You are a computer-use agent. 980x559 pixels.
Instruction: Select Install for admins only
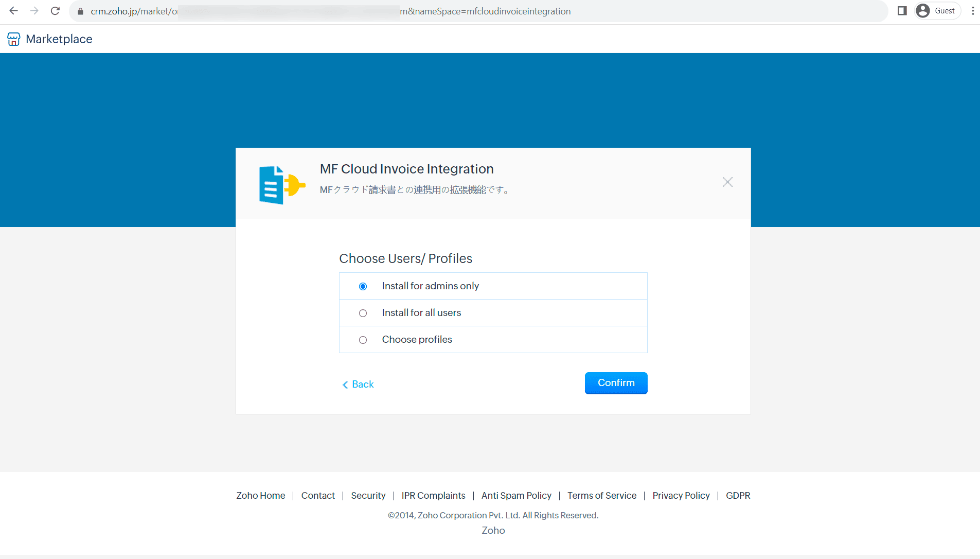pos(363,286)
